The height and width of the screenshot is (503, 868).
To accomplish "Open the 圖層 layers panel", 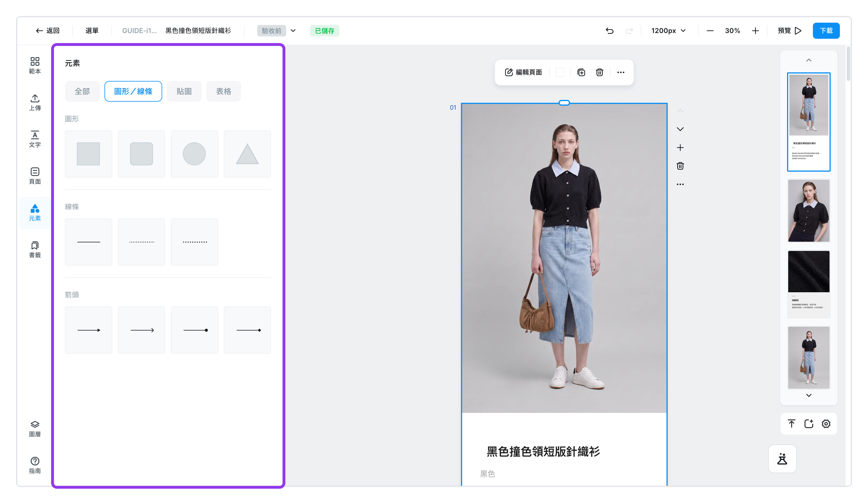I will (35, 429).
